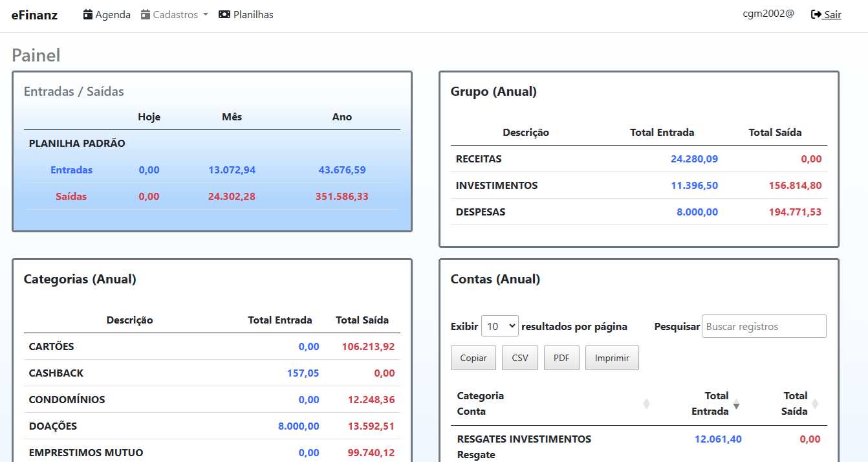Focus the Buscar registros search field
This screenshot has height=462, width=868.
pyautogui.click(x=763, y=326)
